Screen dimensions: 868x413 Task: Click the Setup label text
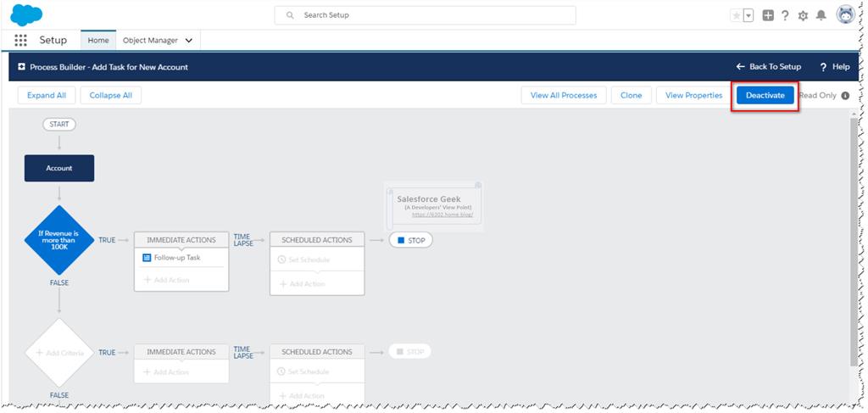53,41
